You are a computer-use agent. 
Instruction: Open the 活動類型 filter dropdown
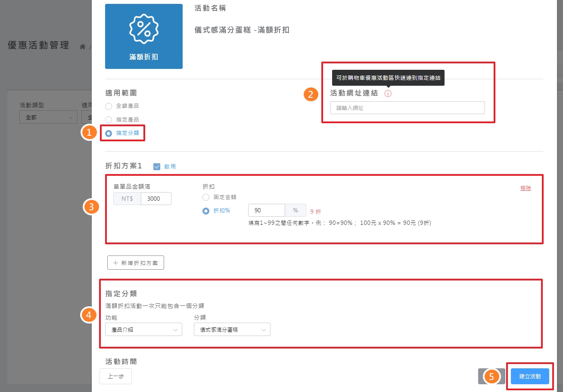tap(48, 117)
